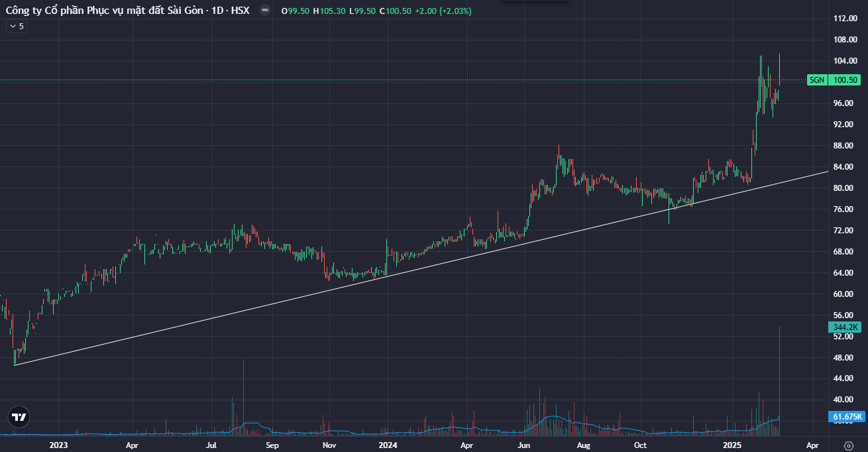Screen dimensions: 868x452
Task: Click the 56.00 price scale label
Action: (x=845, y=315)
